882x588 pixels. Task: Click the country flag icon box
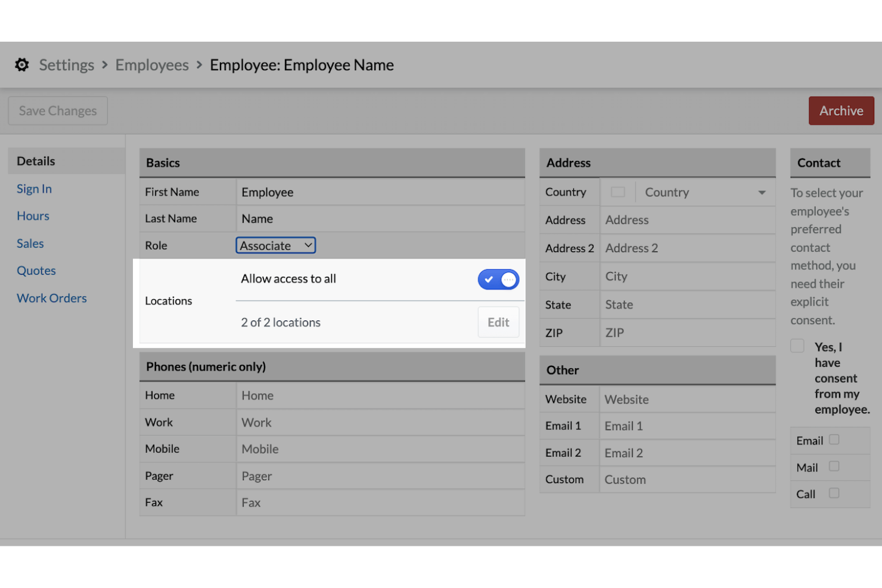618,192
